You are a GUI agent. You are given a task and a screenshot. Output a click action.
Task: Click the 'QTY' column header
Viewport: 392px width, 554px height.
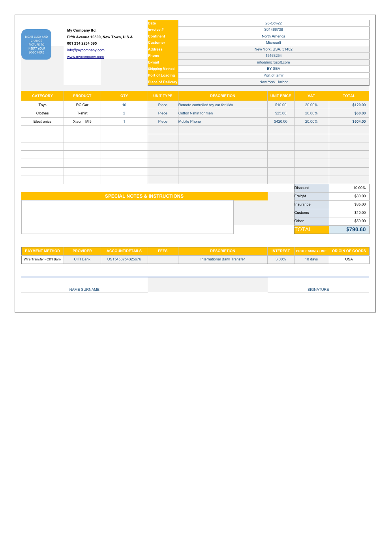(124, 96)
